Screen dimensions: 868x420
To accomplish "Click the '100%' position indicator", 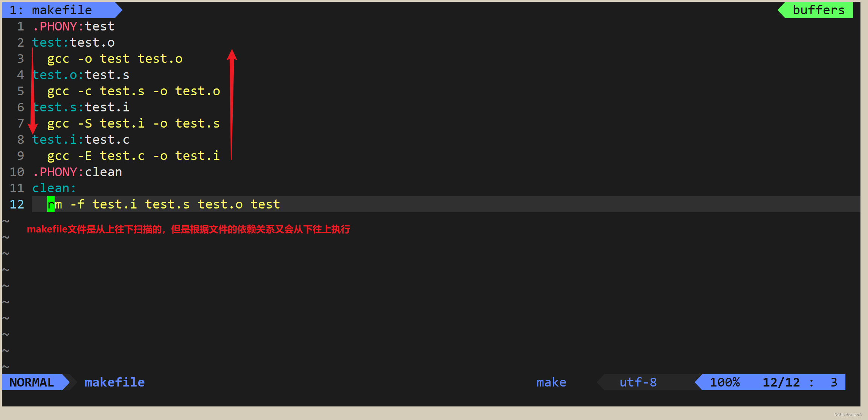I will pos(725,382).
